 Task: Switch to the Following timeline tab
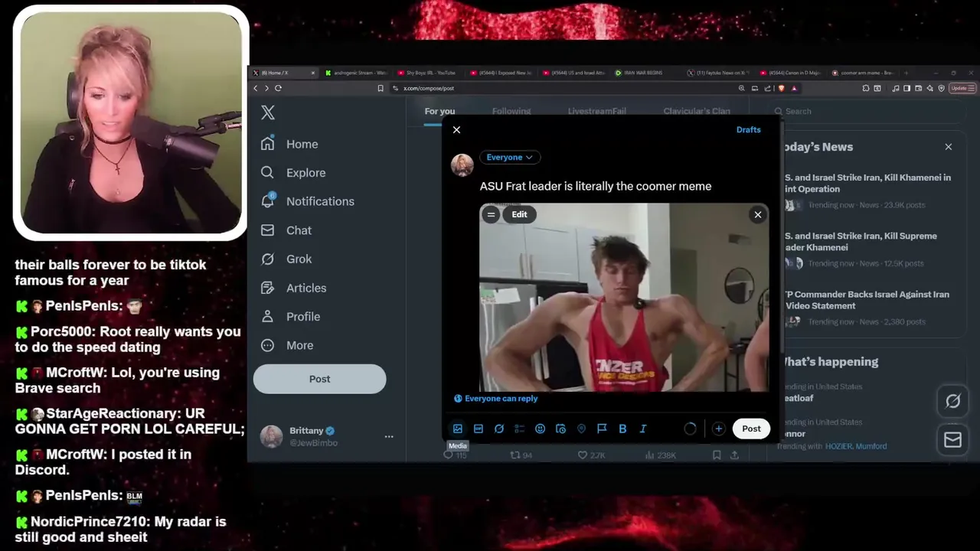click(511, 111)
